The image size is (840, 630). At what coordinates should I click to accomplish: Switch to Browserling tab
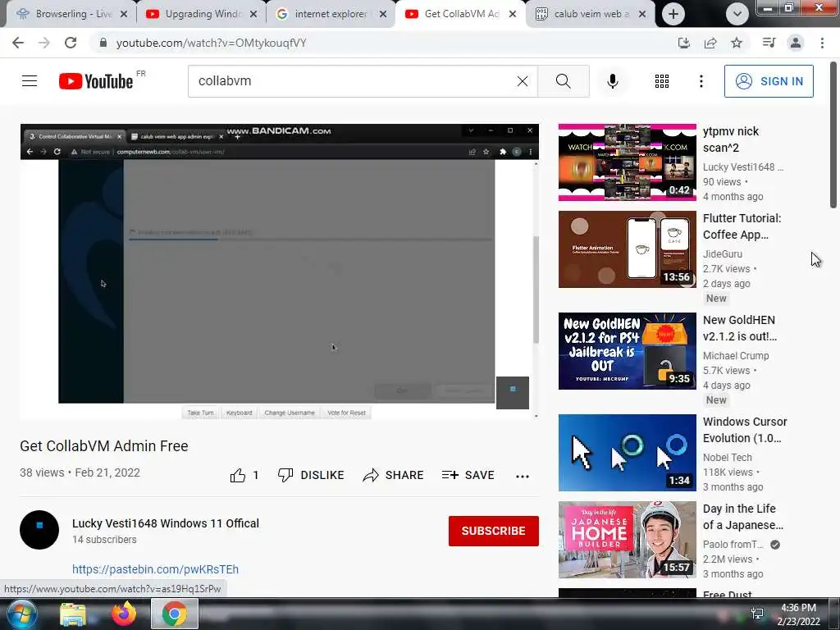[70, 14]
